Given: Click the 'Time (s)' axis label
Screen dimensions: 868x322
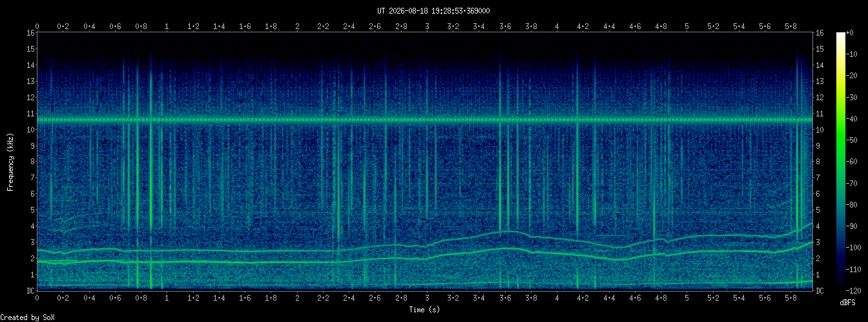Looking at the screenshot, I should [424, 310].
